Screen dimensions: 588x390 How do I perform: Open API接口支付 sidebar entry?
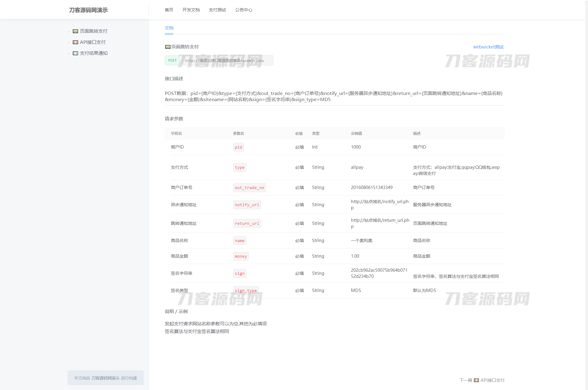(92, 42)
